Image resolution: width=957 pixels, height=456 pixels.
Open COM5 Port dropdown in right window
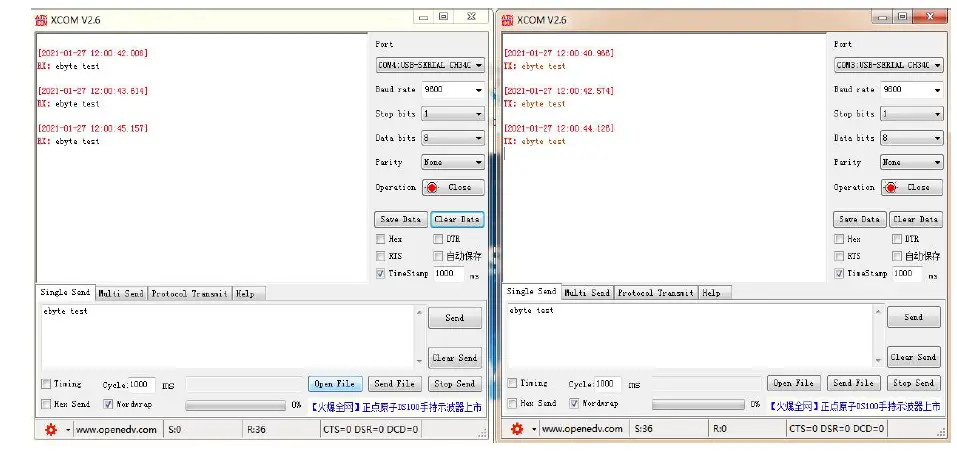[889, 65]
